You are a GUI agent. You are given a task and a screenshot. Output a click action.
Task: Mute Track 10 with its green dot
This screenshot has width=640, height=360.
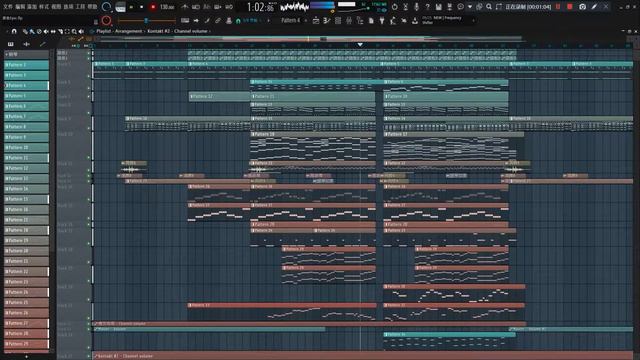coord(89,158)
